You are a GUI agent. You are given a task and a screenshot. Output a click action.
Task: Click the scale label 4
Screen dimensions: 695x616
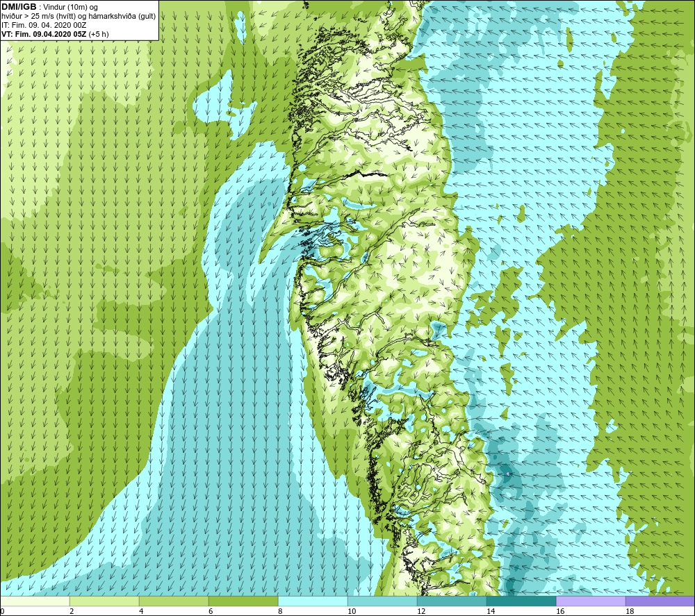click(x=141, y=612)
